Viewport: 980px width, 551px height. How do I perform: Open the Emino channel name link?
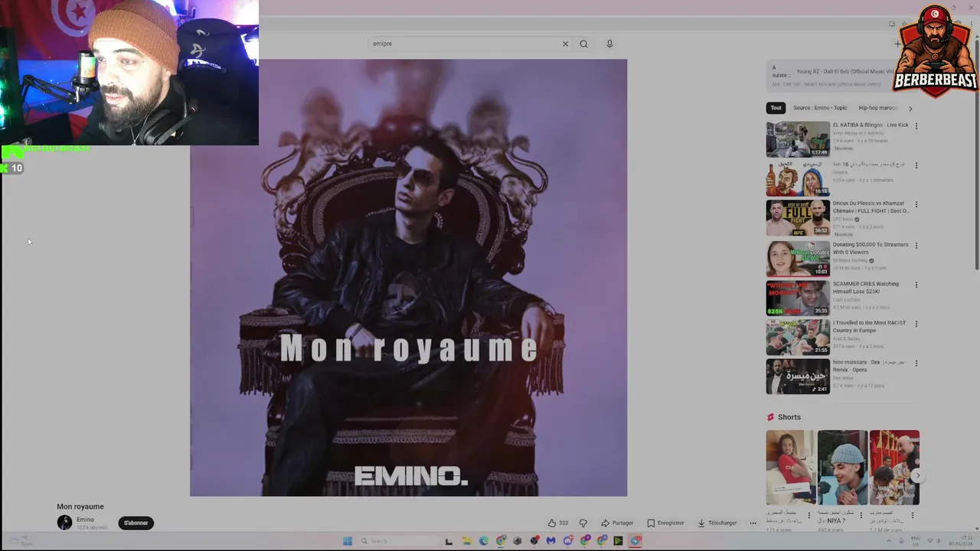[85, 520]
